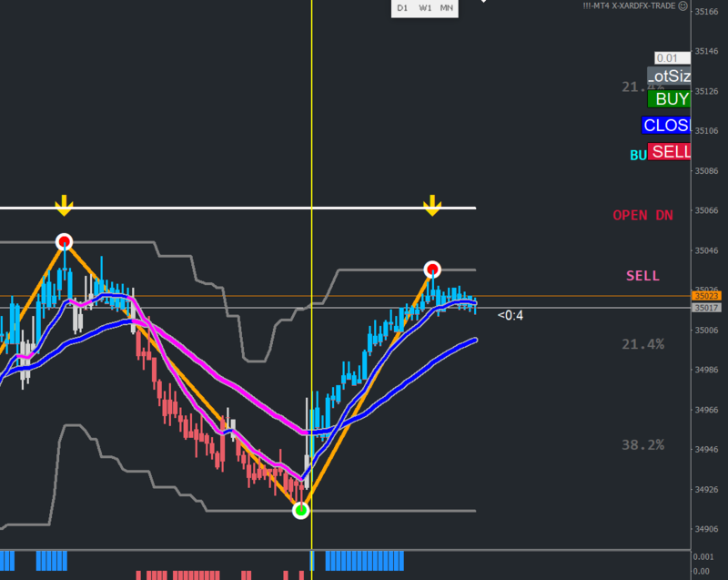Click the grey 35017 price label
728x580 pixels.
click(706, 308)
